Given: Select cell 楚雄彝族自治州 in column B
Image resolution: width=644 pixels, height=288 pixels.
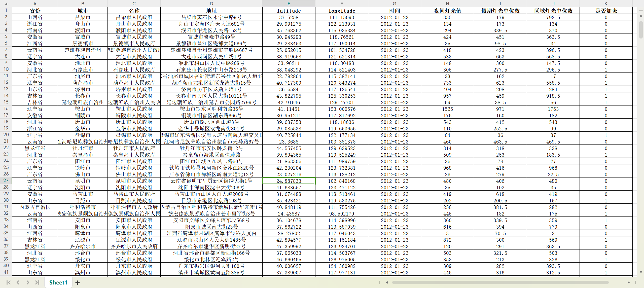Looking at the screenshot, I should 83,50.
